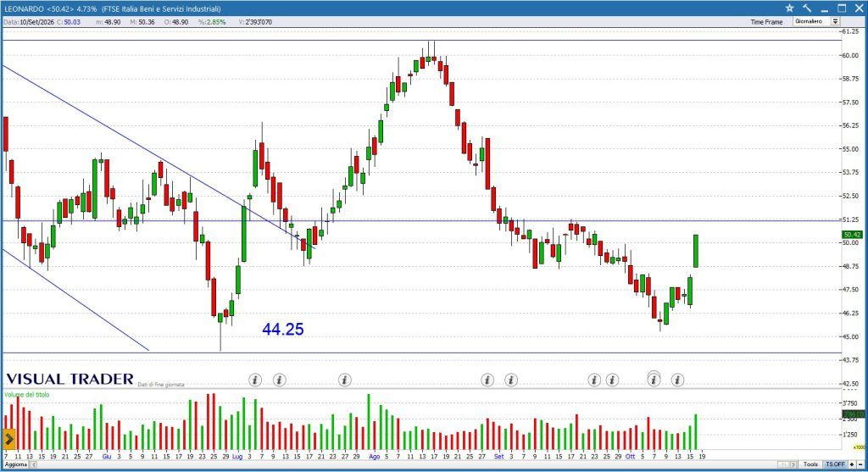Open info marker between 3 and 7 July
868x472 pixels.
(254, 380)
